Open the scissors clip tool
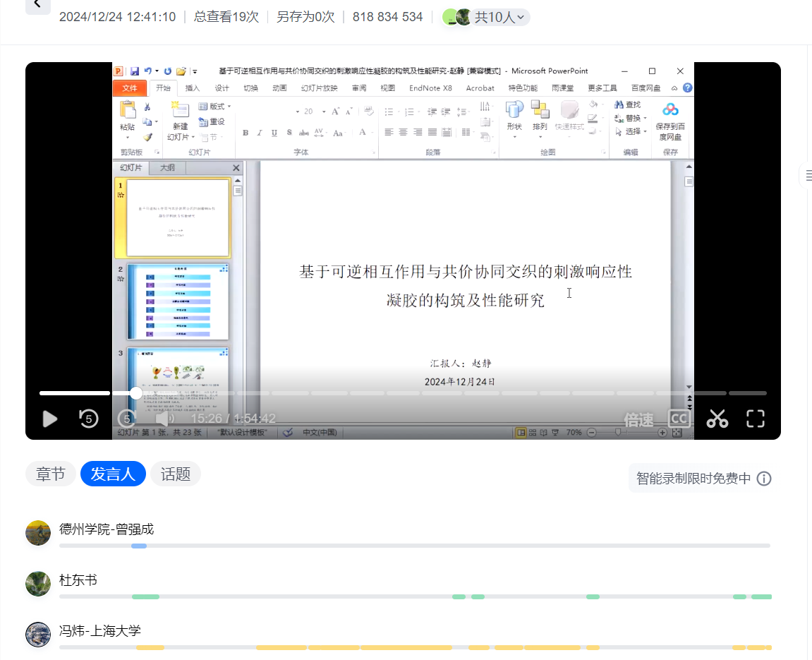 tap(717, 419)
